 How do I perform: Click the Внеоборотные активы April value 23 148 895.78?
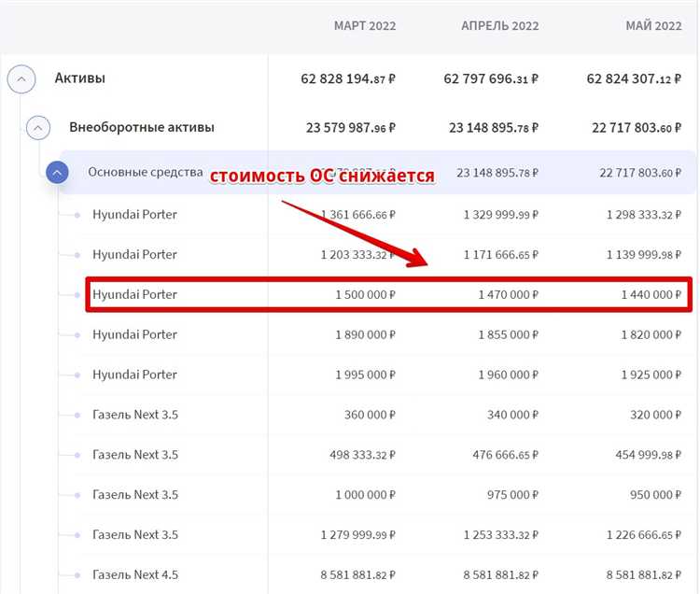point(494,128)
